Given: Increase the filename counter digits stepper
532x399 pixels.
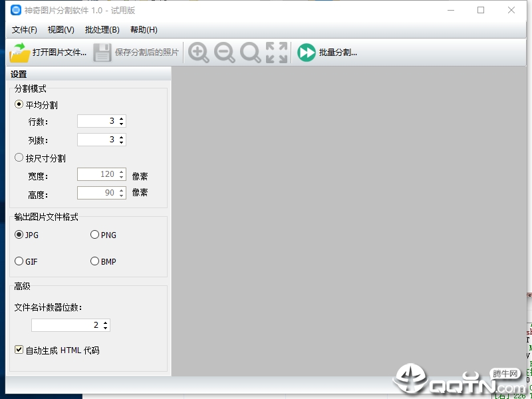Looking at the screenshot, I should (x=106, y=323).
